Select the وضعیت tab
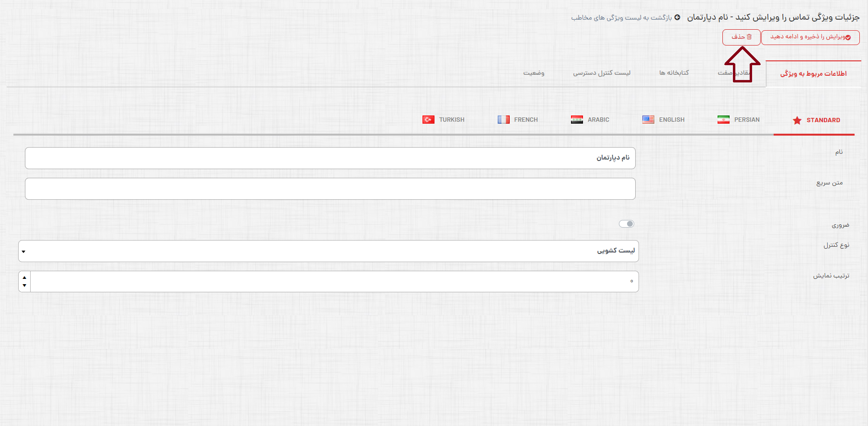This screenshot has height=426, width=868. [534, 73]
